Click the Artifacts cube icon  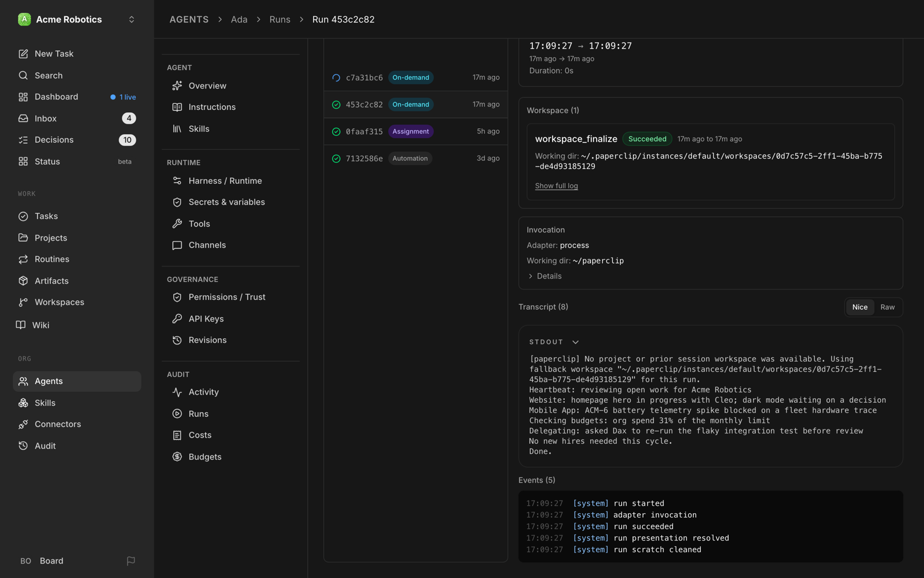23,281
